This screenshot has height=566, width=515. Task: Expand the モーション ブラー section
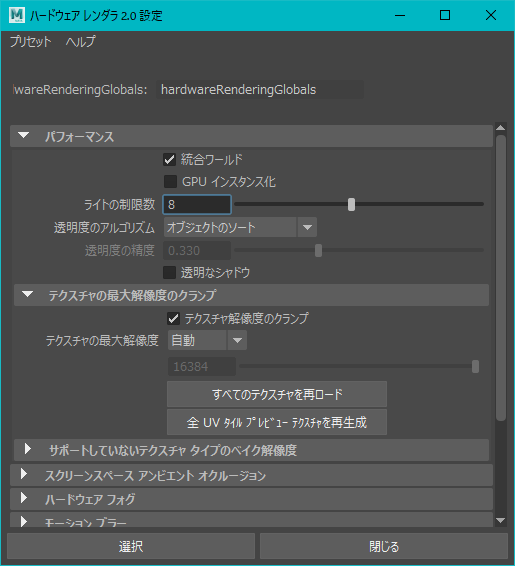click(251, 520)
